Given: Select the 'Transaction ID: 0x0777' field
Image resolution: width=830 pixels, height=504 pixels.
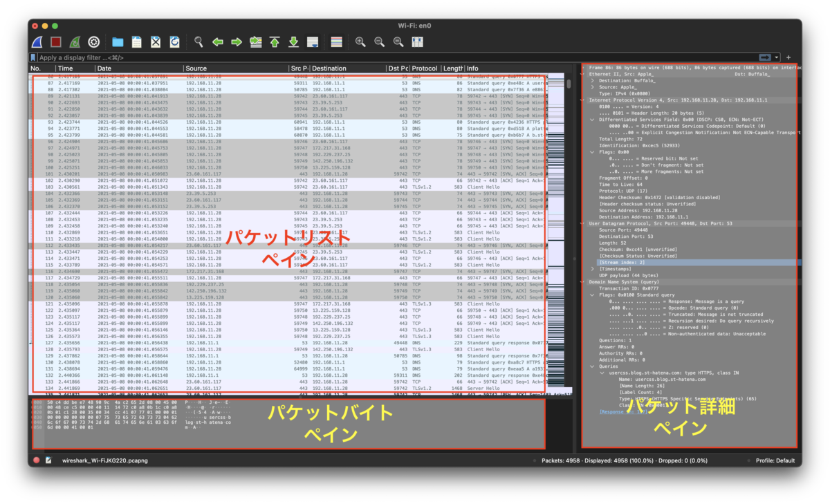Looking at the screenshot, I should click(x=629, y=288).
